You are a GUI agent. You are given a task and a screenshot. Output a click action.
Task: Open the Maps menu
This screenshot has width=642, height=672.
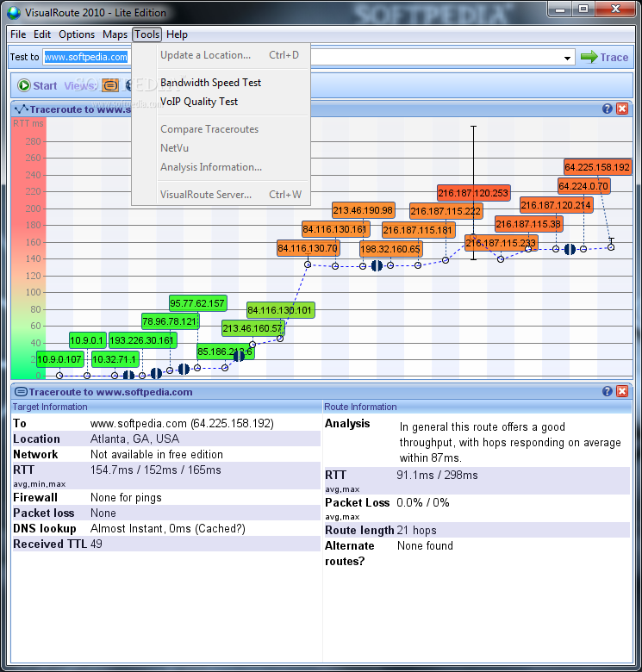coord(115,34)
